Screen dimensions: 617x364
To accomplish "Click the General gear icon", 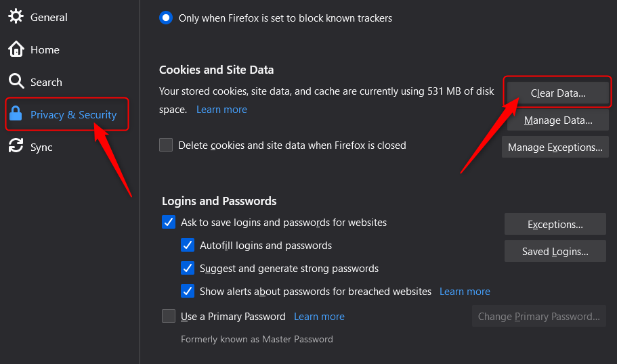I will tap(16, 16).
